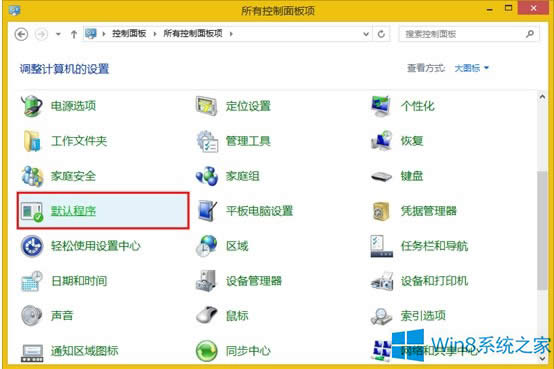
Task: Open the 平板电脑设置 tablet PC settings icon
Action: pos(207,211)
